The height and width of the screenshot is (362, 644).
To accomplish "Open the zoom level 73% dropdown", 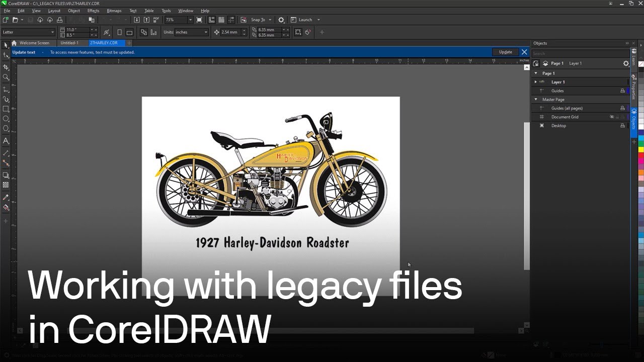I will (190, 20).
